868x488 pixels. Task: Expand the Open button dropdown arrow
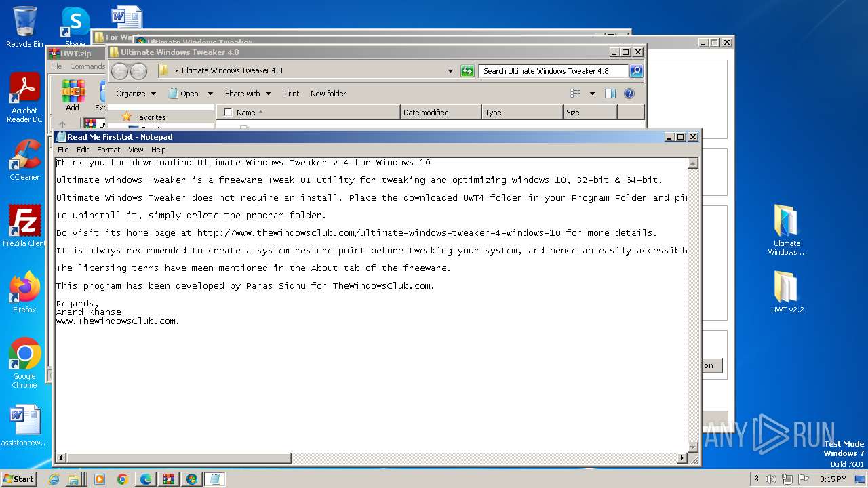click(x=210, y=94)
